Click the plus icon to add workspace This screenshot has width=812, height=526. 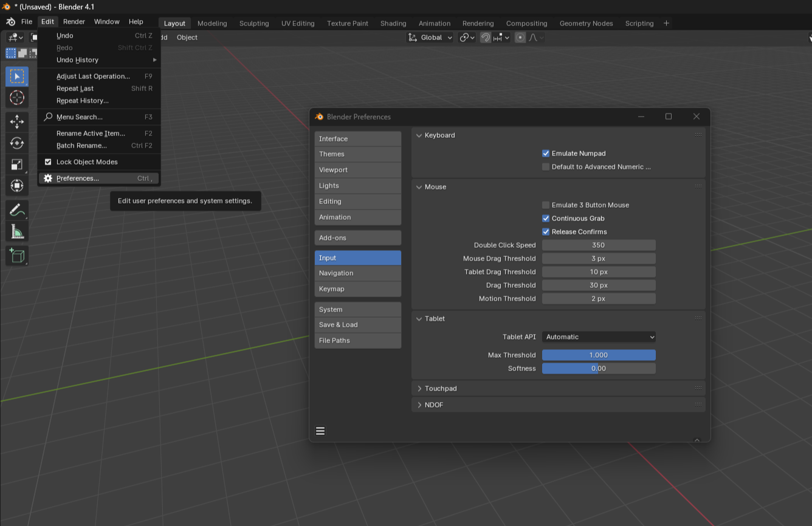[667, 23]
